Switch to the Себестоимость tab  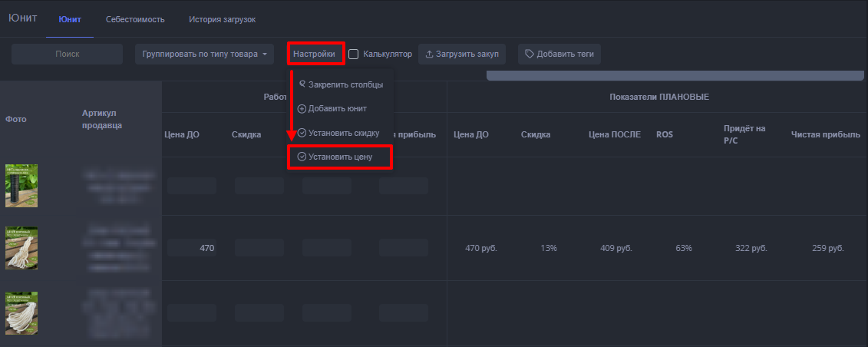[x=135, y=19]
